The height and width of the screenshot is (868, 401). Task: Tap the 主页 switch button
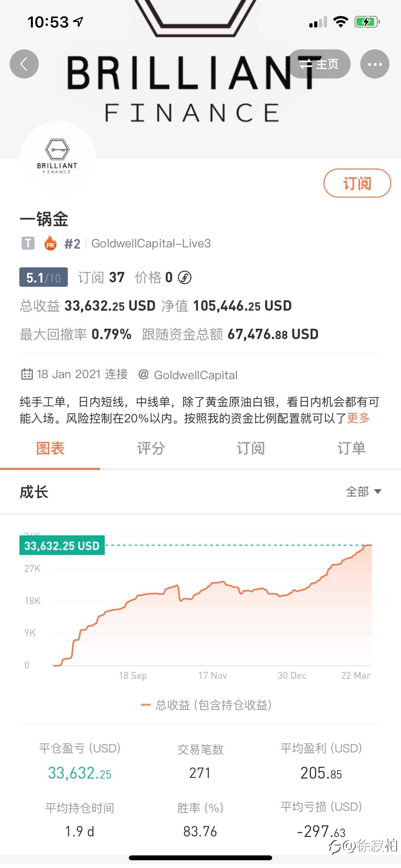pyautogui.click(x=319, y=64)
